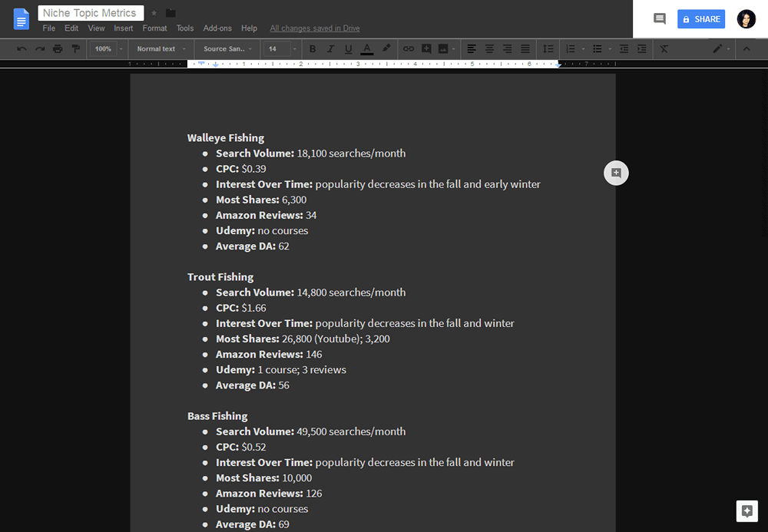This screenshot has width=768, height=532.
Task: Set text alignment to left
Action: [x=472, y=49]
